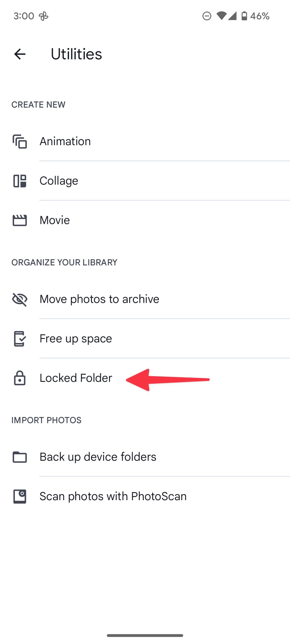Tap the Movie clapperboard icon
Viewport: 290px width, 644px height.
coord(19,220)
